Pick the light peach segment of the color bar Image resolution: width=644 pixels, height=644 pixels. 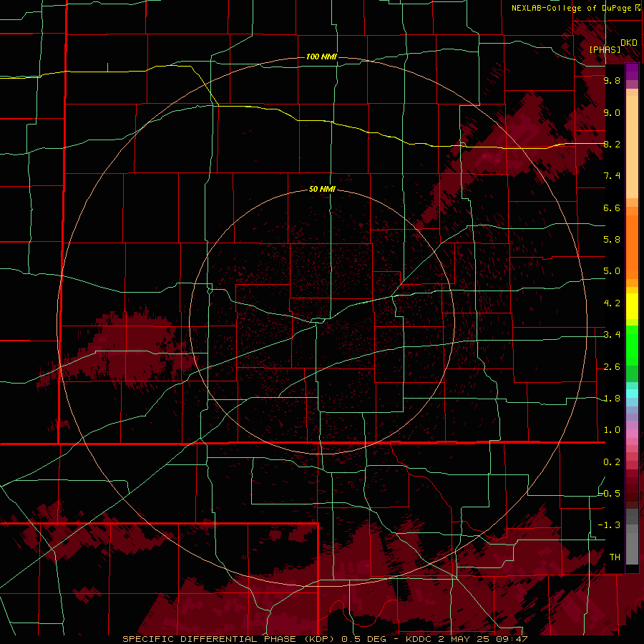point(632,148)
